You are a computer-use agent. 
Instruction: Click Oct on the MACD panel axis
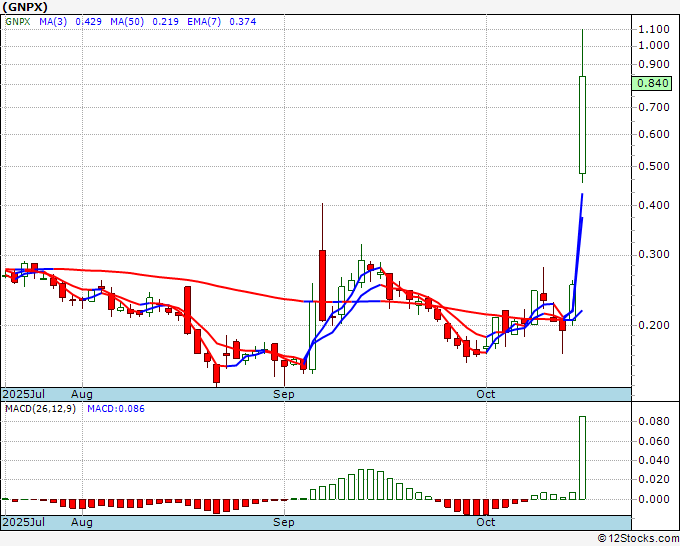[x=485, y=522]
